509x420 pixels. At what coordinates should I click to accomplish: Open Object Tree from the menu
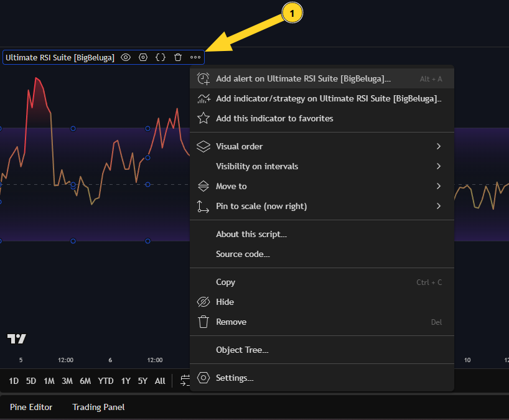coord(242,350)
